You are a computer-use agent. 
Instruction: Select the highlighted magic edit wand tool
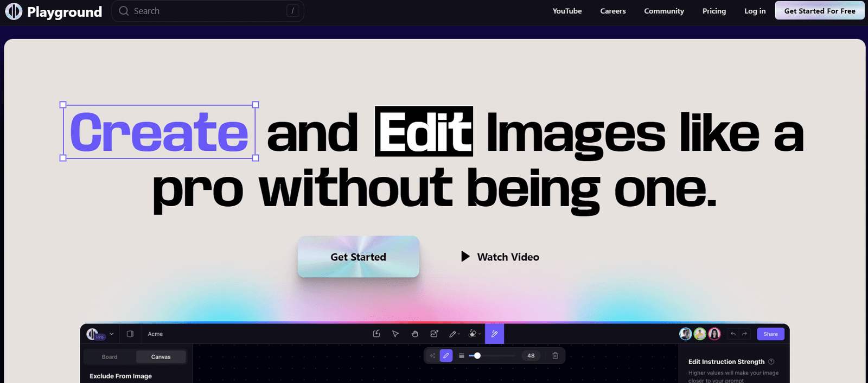click(494, 334)
